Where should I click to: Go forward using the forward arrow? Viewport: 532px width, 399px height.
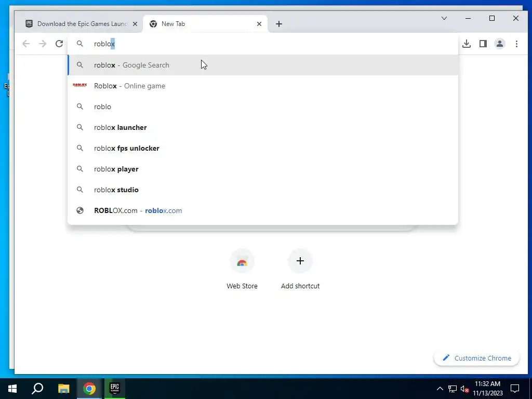tap(43, 44)
